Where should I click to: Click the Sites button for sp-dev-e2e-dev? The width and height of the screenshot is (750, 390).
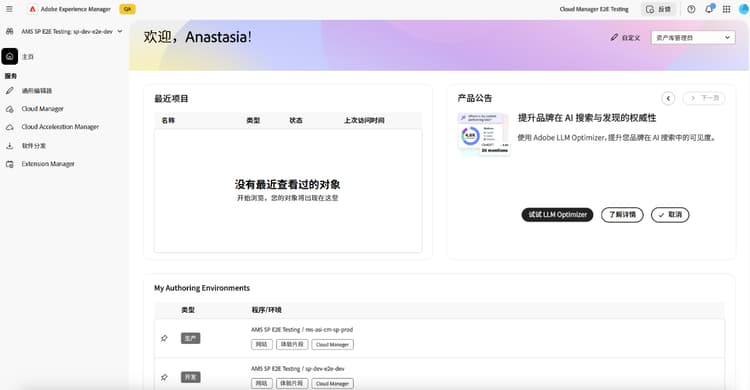pyautogui.click(x=262, y=383)
